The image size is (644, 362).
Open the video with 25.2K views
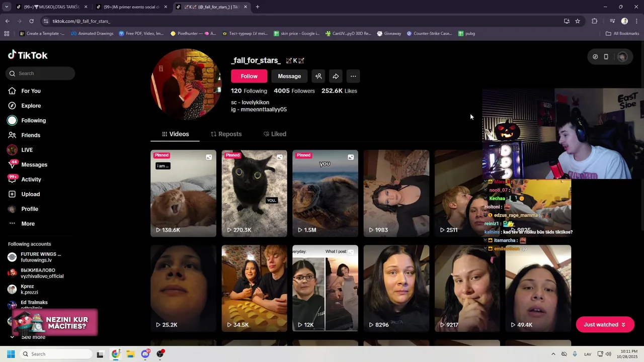coord(183,288)
